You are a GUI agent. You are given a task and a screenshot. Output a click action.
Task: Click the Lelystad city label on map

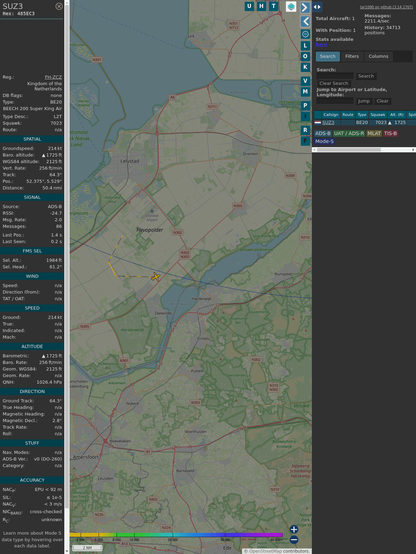130,161
